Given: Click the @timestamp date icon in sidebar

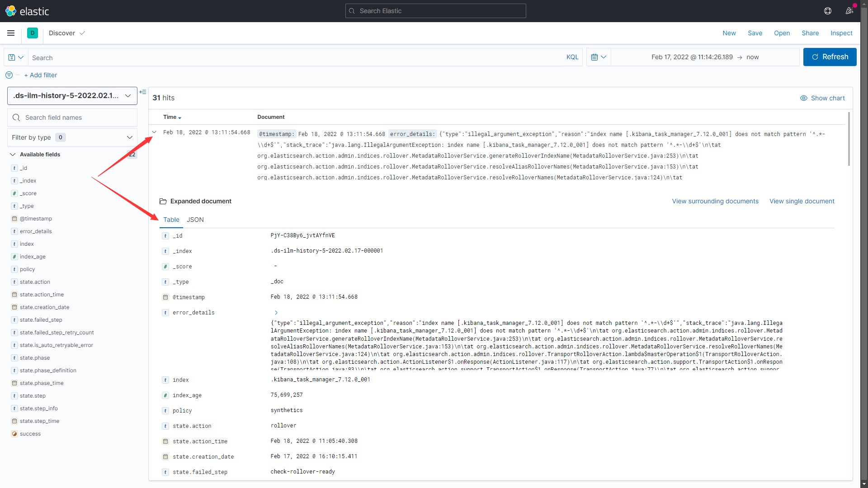Looking at the screenshot, I should 14,219.
